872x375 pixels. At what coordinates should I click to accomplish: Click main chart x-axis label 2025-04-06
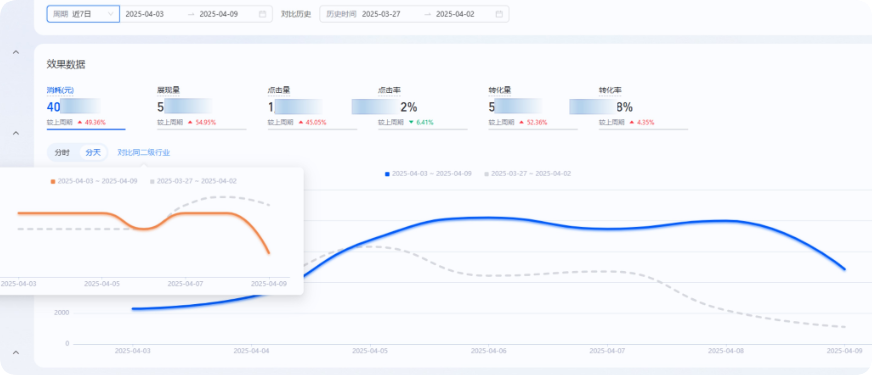[x=488, y=351]
